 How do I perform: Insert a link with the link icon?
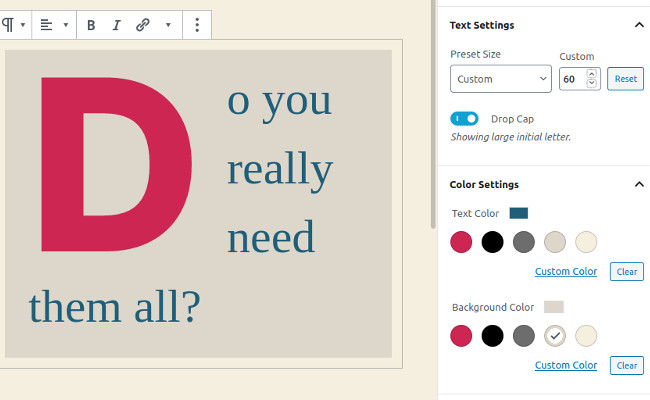pos(143,25)
